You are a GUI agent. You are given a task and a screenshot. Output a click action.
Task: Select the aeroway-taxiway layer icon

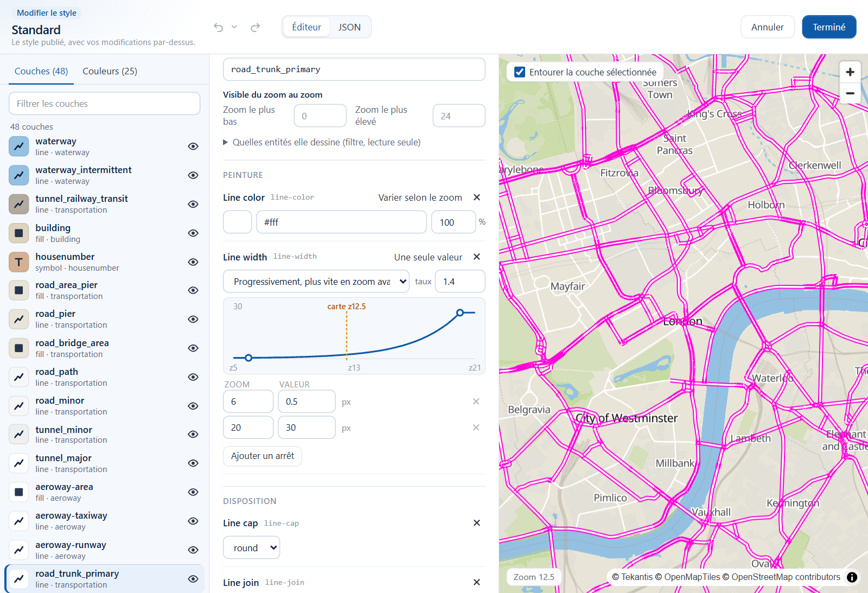coord(19,521)
